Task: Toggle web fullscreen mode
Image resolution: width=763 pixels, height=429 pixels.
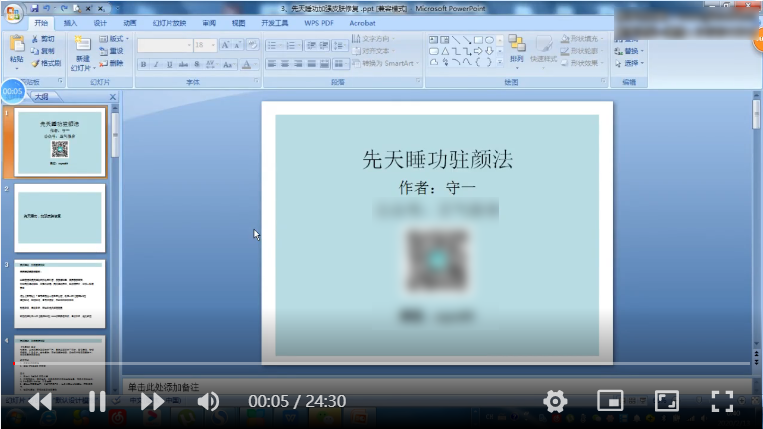Action: 667,401
